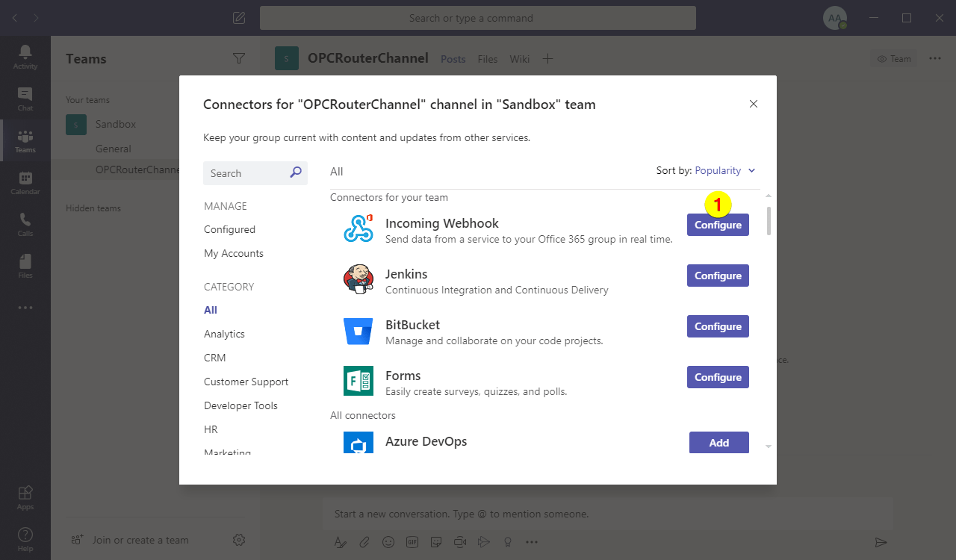
Task: Start a Meet Now call from the compose bar
Action: coord(460,541)
